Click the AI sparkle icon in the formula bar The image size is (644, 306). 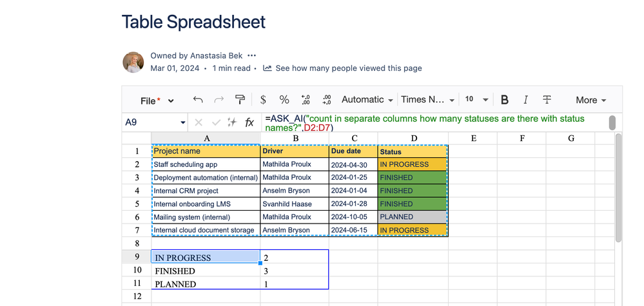[232, 122]
